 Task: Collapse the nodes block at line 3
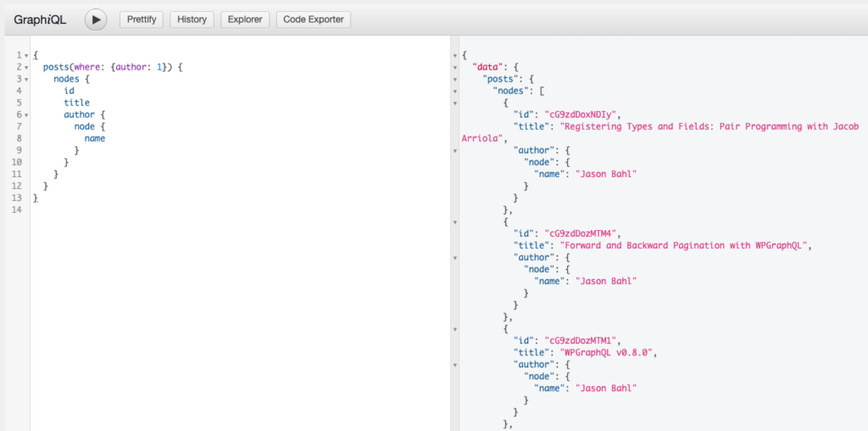(x=26, y=79)
